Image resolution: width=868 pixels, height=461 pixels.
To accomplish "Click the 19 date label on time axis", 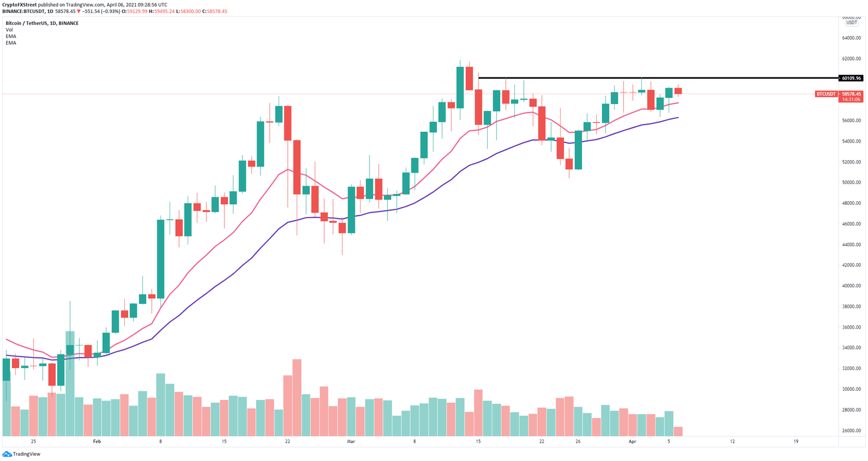I will (x=796, y=441).
